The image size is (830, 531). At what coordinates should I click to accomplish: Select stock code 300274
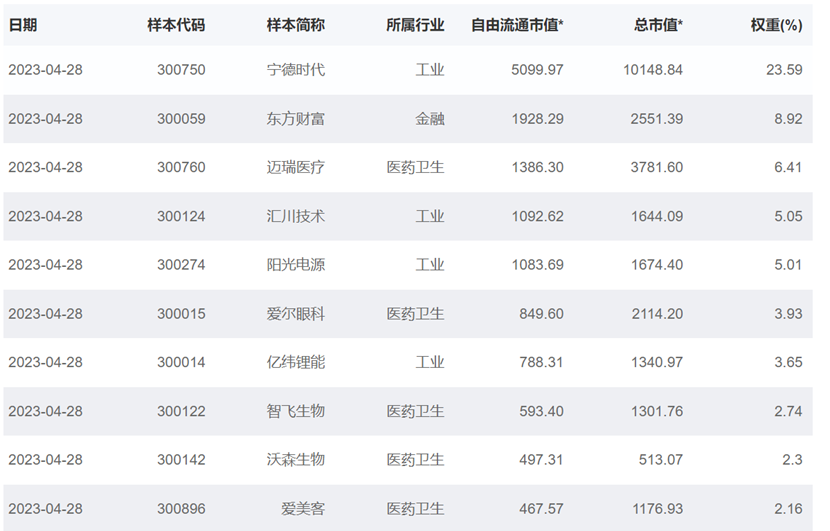[181, 265]
